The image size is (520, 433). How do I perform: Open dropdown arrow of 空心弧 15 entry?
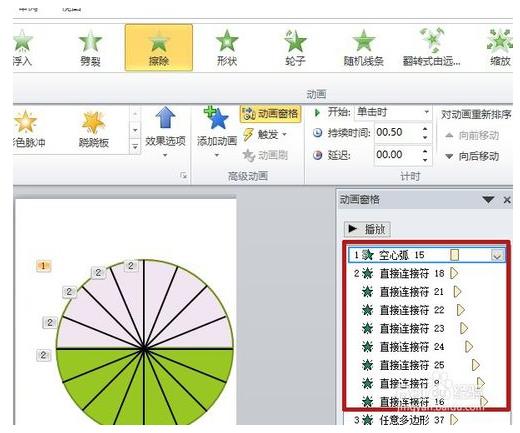pos(497,255)
